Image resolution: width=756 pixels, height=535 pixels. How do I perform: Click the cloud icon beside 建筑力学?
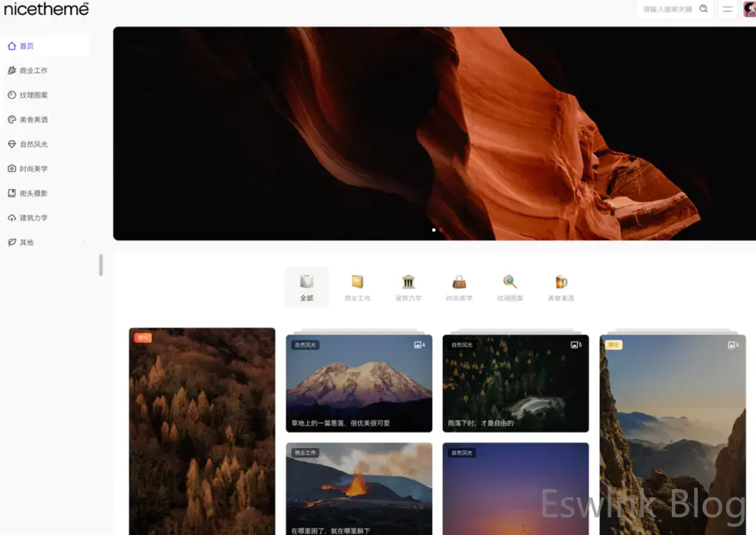click(12, 218)
